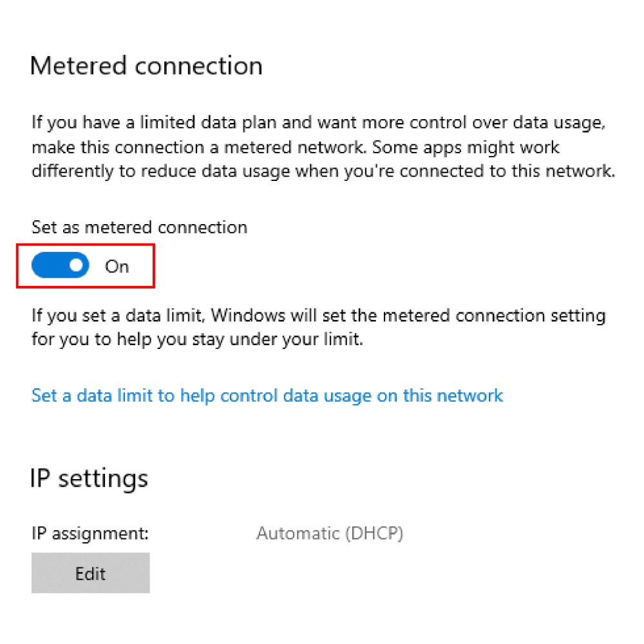644x644 pixels.
Task: Click Edit under IP assignment
Action: click(91, 573)
